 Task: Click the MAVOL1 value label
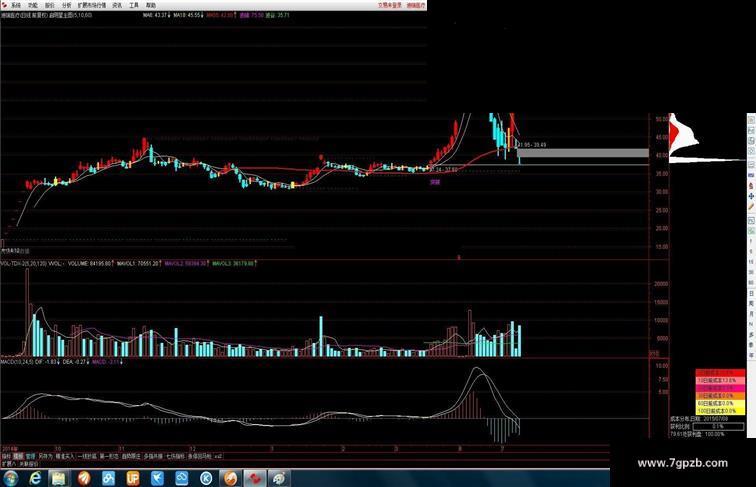[138, 264]
